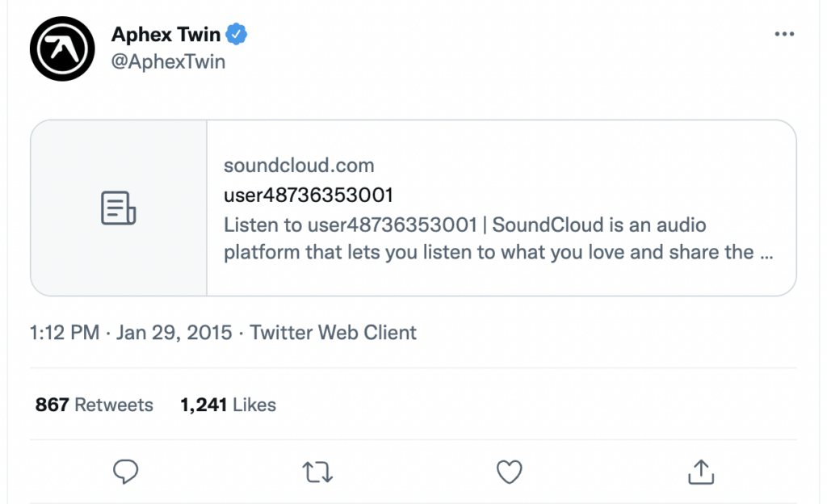The height and width of the screenshot is (504, 827).
Task: Click the @AphexTwin handle
Action: (168, 61)
